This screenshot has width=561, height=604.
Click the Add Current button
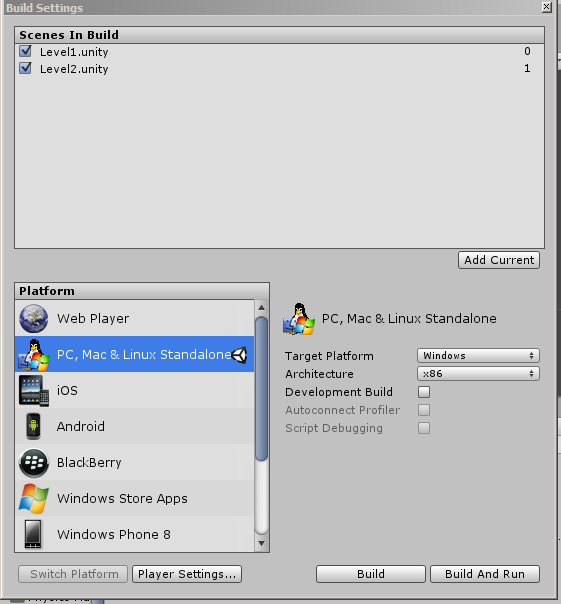[x=499, y=260]
